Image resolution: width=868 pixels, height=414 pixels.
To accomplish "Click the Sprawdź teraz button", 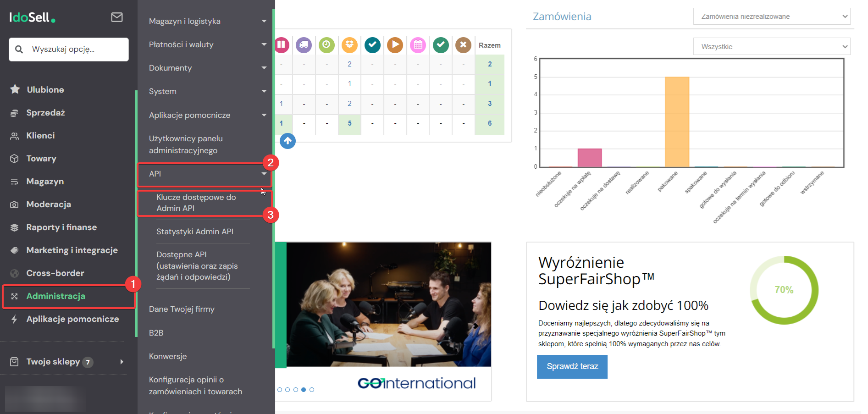I will (572, 366).
